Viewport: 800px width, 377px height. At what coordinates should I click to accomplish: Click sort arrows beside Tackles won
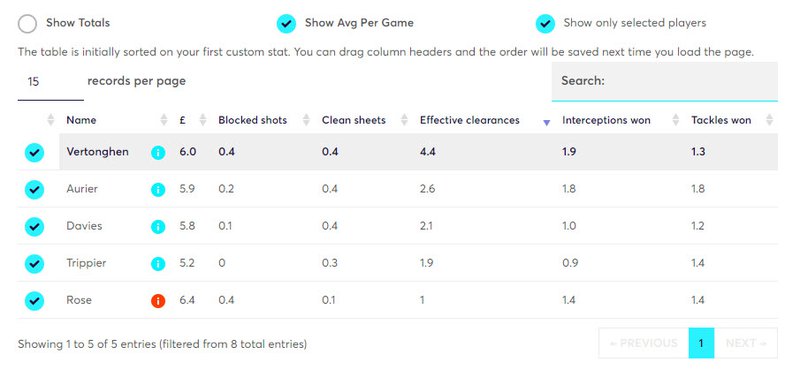769,120
